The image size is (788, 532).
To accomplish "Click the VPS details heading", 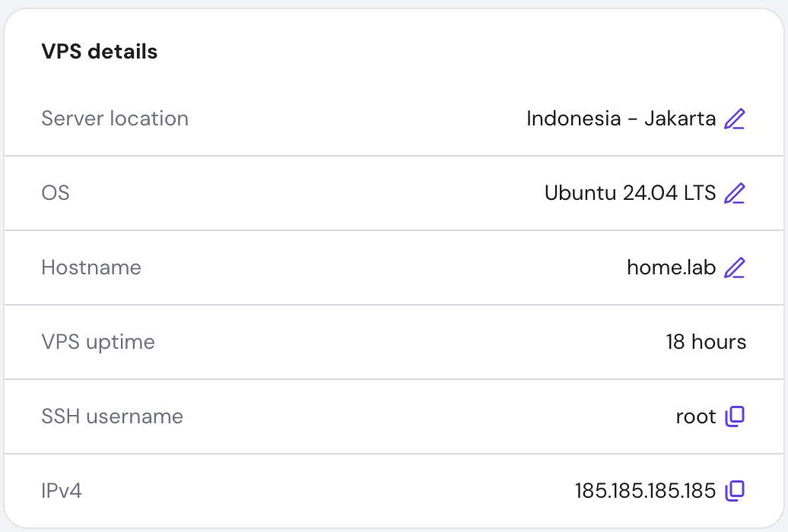I will point(99,51).
